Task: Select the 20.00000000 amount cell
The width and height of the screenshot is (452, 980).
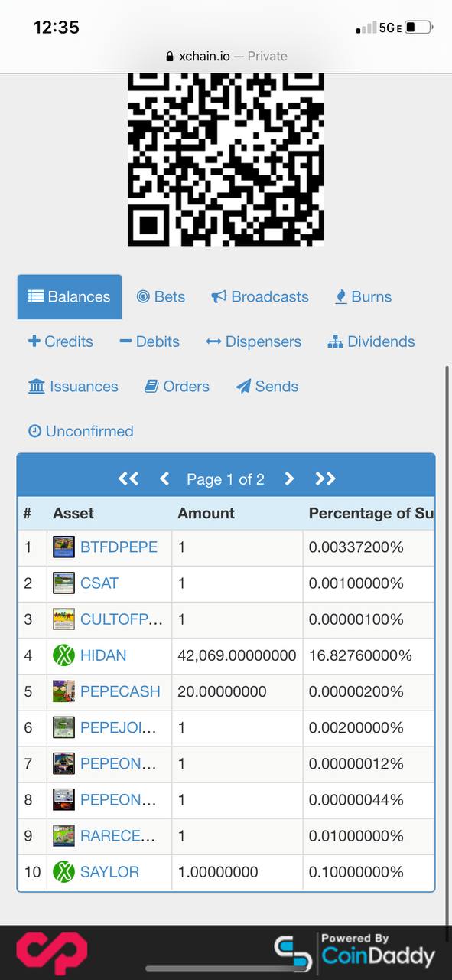Action: [x=237, y=691]
